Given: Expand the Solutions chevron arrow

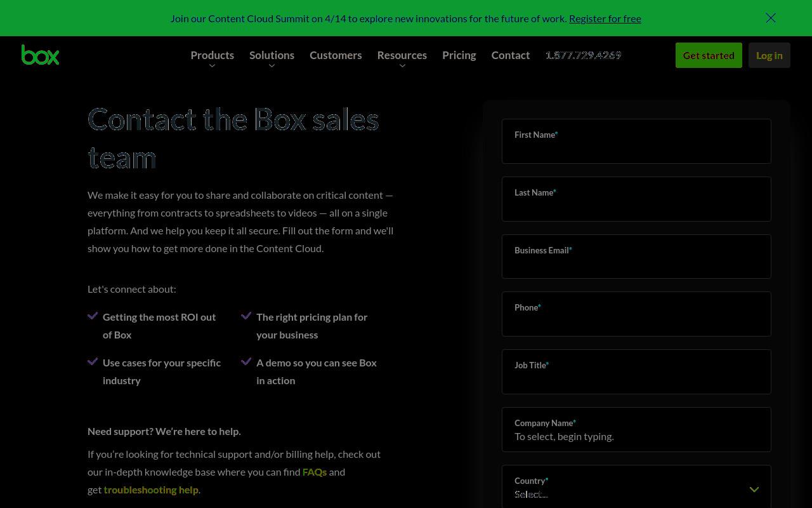Looking at the screenshot, I should point(272,66).
